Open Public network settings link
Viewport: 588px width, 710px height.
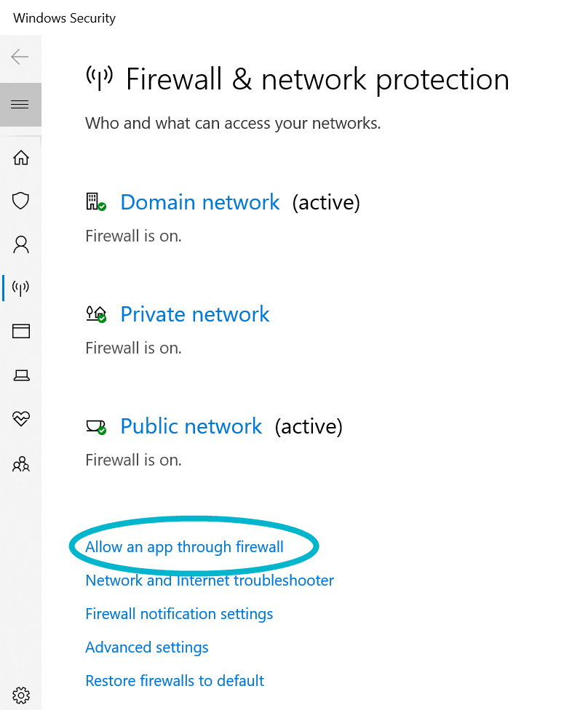pyautogui.click(x=191, y=426)
